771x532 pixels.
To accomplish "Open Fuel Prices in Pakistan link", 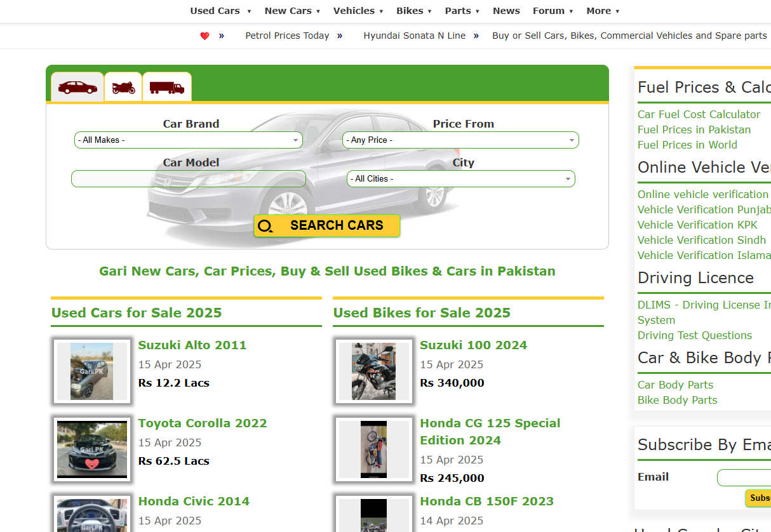I will tap(694, 130).
